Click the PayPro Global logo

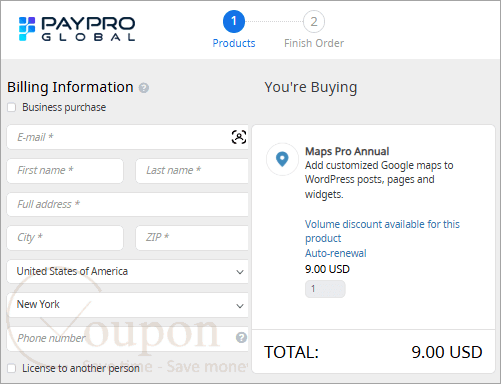77,29
